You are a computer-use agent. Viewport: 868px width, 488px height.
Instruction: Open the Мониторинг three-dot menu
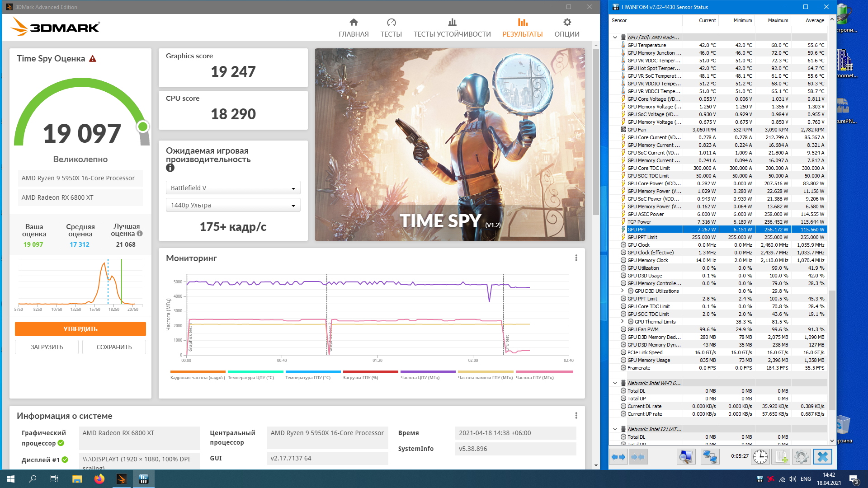pyautogui.click(x=576, y=258)
